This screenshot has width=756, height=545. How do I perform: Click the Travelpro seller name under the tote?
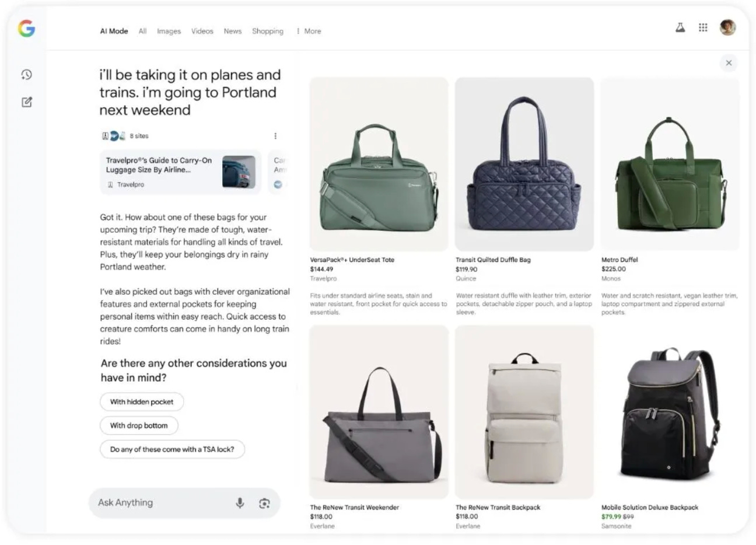coord(323,278)
